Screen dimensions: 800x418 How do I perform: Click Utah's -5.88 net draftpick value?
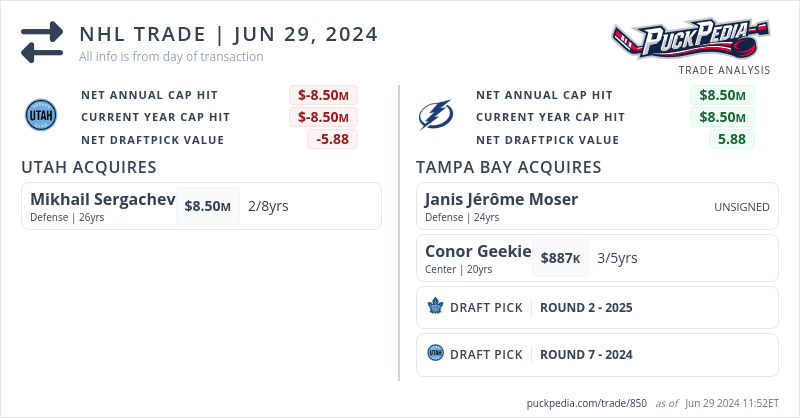point(332,139)
